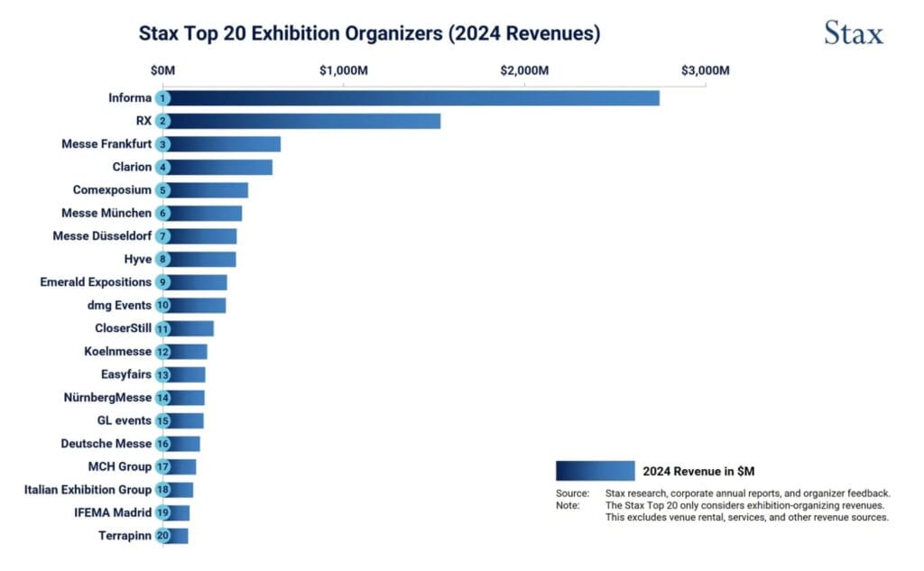Screen dimensions: 924x571
Task: Click the Stax logo
Action: pyautogui.click(x=854, y=33)
